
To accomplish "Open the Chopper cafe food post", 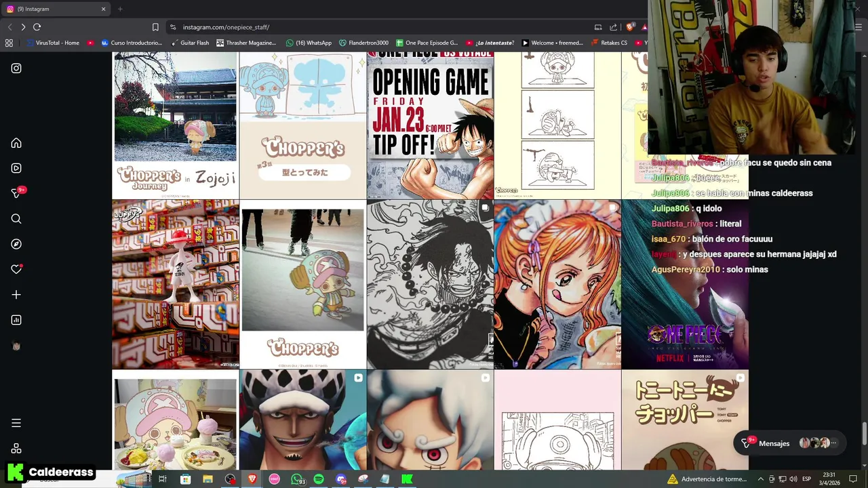I will point(176,420).
